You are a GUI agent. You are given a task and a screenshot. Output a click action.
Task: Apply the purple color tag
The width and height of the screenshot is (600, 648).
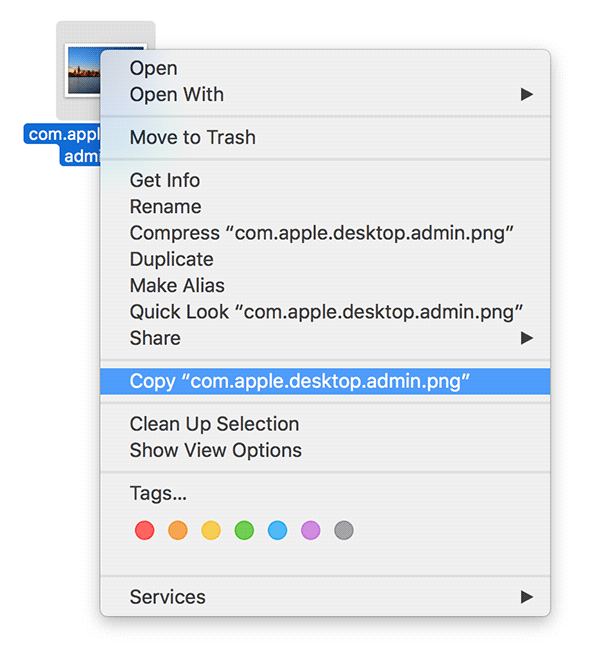click(x=311, y=530)
